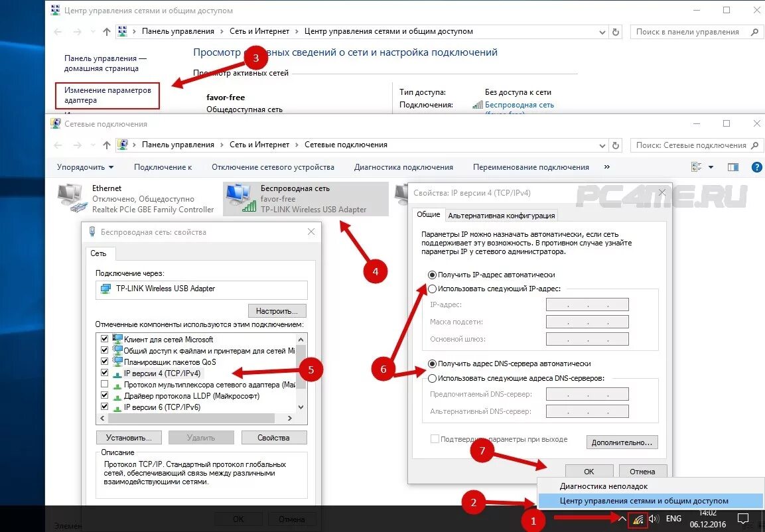This screenshot has width=765, height=532.
Task: Toggle Подтвердить параметры при выходе checkbox
Action: (x=435, y=439)
